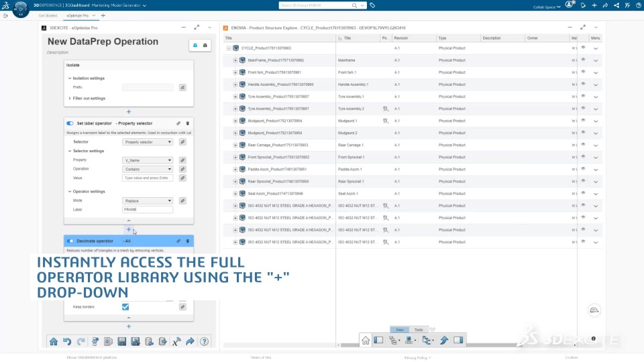Open Collab Space dropdown in top bar

pos(547,7)
